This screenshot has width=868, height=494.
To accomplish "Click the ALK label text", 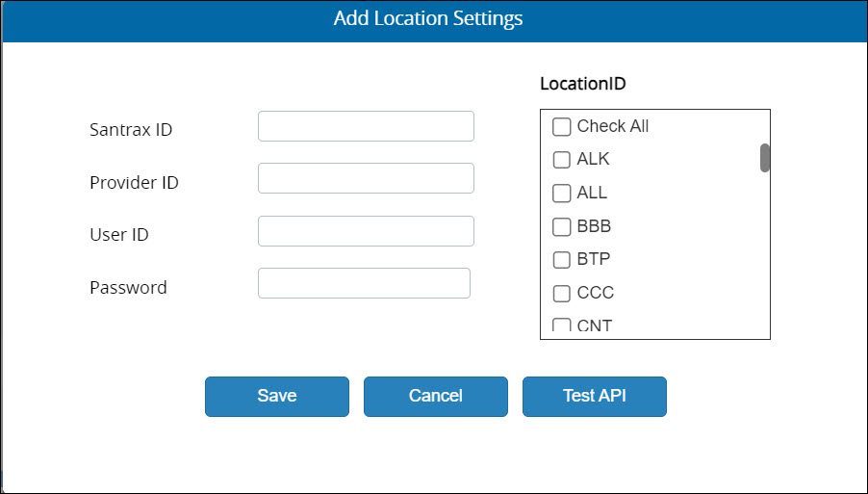I will [593, 159].
